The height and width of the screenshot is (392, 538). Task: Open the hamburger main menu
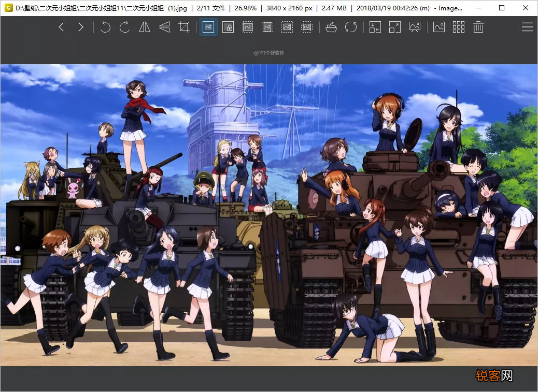tap(527, 27)
